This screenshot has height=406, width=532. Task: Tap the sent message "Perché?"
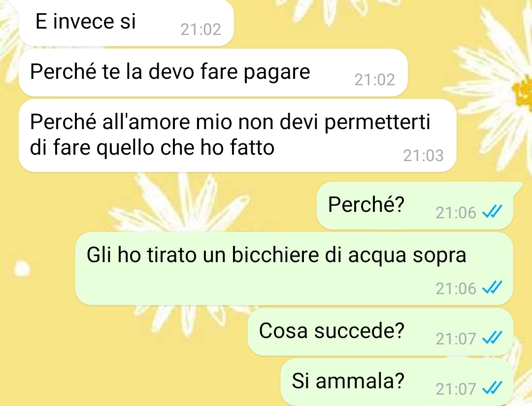click(416, 205)
